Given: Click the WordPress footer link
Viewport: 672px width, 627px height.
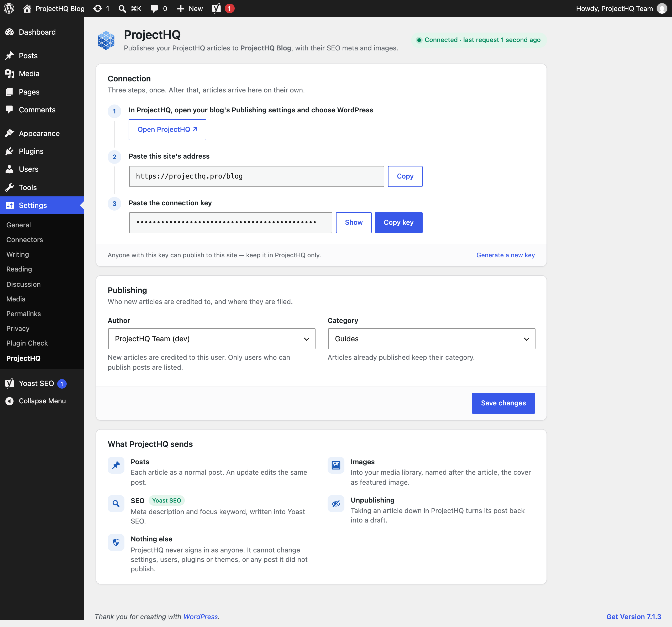Looking at the screenshot, I should point(201,616).
